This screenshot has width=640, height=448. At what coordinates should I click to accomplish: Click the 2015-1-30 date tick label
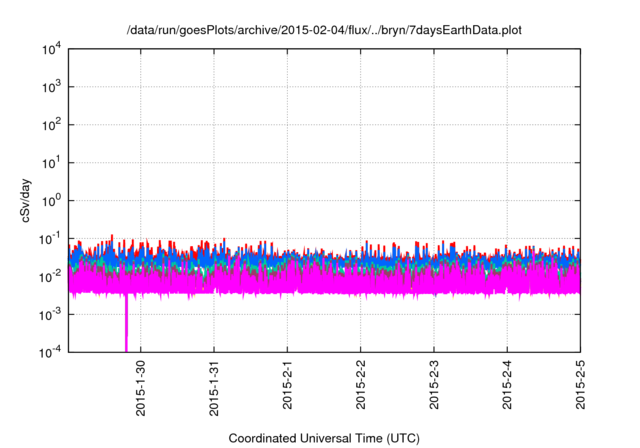click(140, 388)
